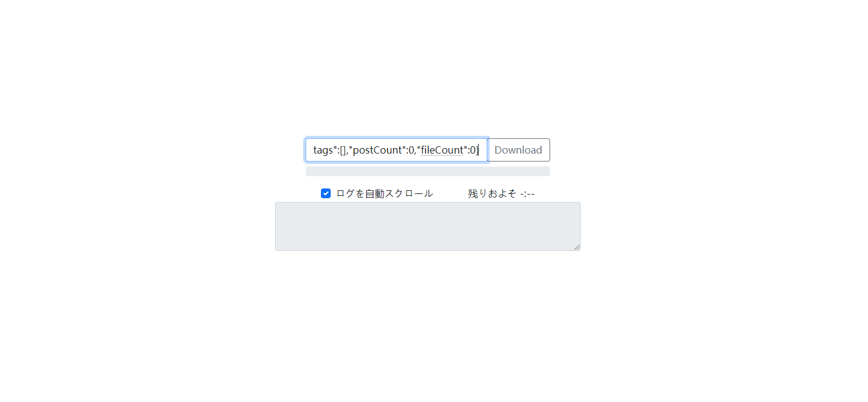Click inside the gray log textarea
The image size is (868, 402).
click(x=428, y=226)
